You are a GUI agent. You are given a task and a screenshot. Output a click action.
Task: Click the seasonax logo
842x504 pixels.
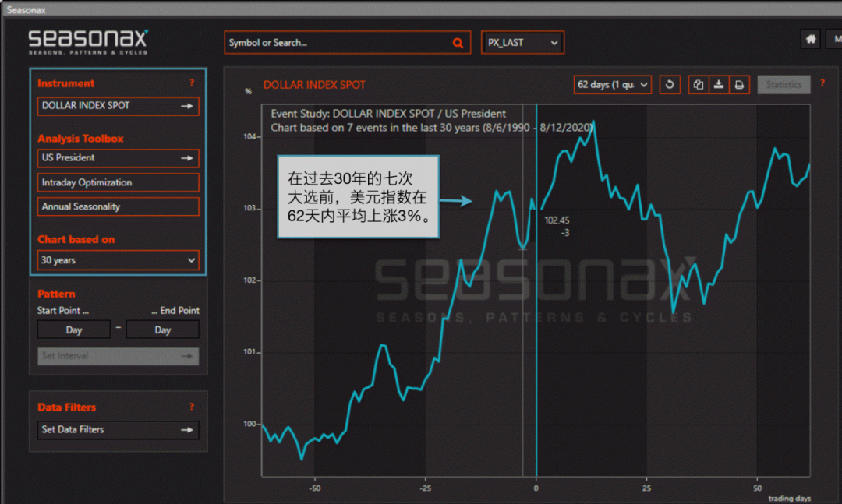[x=88, y=41]
